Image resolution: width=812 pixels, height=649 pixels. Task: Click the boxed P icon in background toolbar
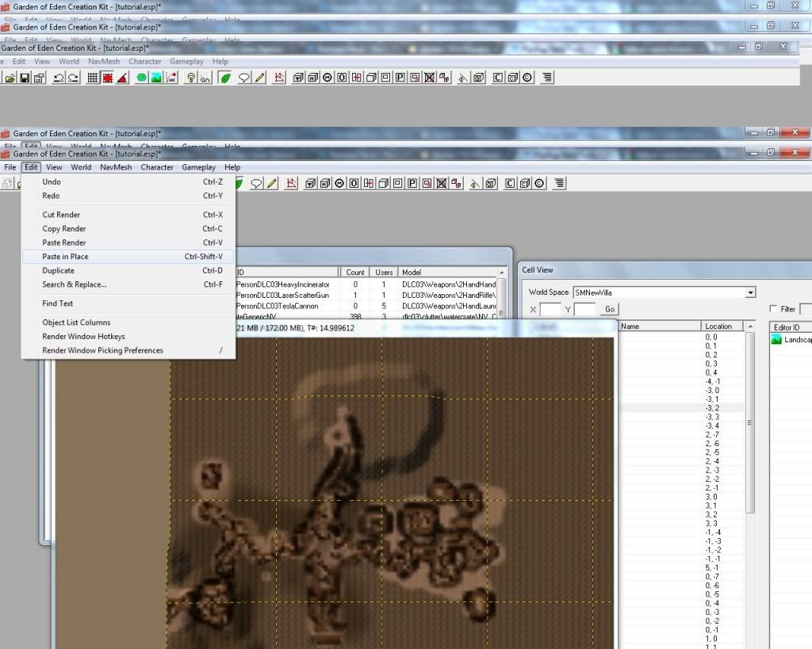400,78
